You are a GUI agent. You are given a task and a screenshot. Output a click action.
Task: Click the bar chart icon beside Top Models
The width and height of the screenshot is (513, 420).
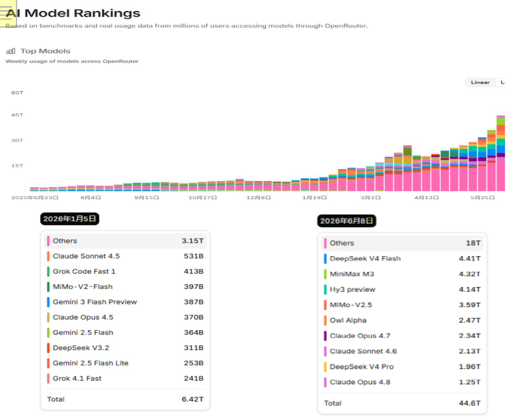coord(11,51)
